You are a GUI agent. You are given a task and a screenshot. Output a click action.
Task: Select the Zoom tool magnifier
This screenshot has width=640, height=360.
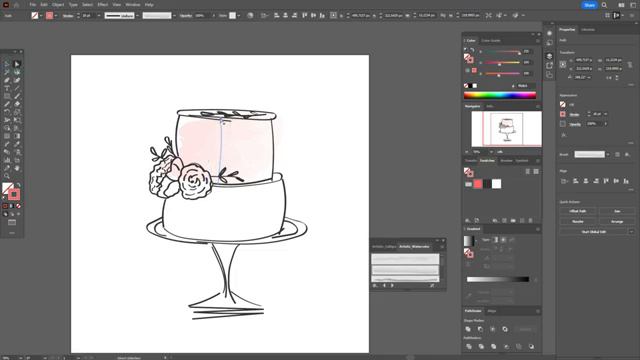[x=7, y=176]
